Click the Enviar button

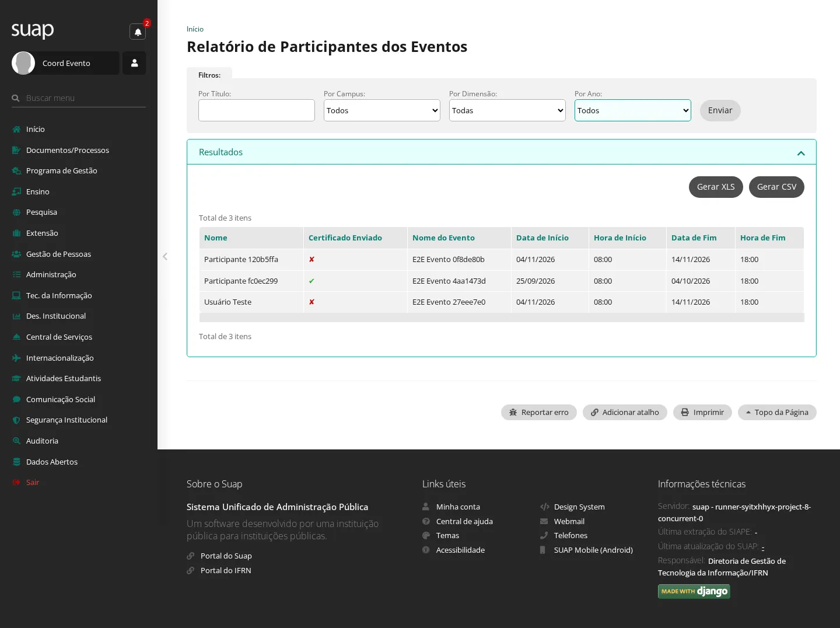[720, 110]
